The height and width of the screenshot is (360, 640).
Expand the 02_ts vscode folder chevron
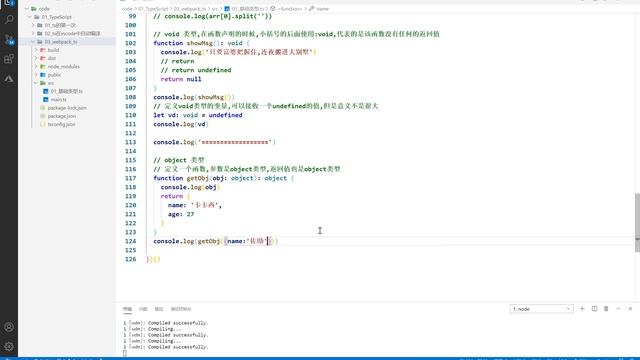point(33,33)
